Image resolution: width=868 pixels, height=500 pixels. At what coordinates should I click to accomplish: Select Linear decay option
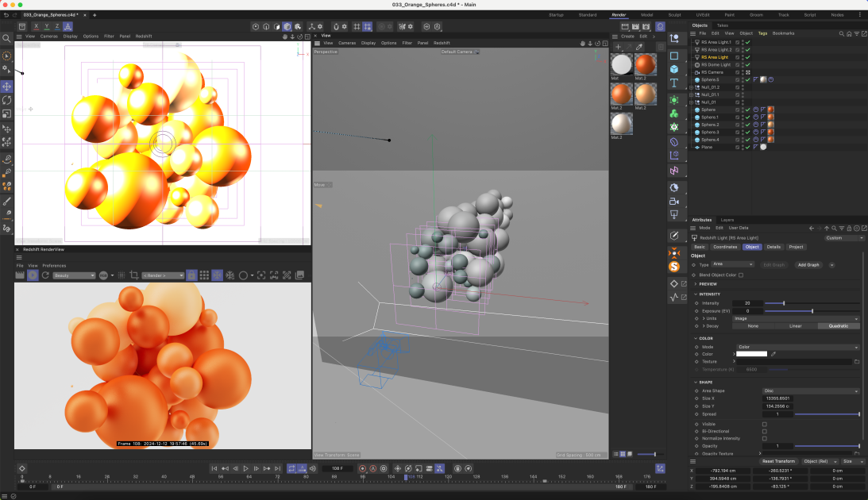point(796,326)
